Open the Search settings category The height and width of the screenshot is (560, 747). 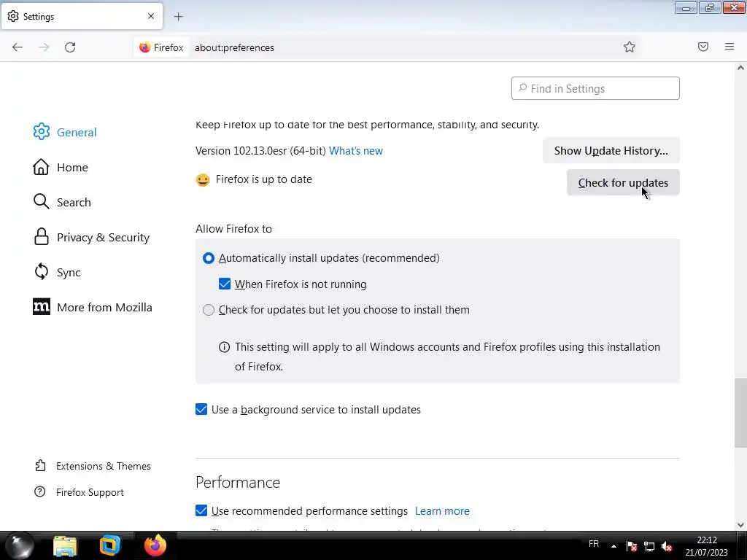tap(62, 202)
